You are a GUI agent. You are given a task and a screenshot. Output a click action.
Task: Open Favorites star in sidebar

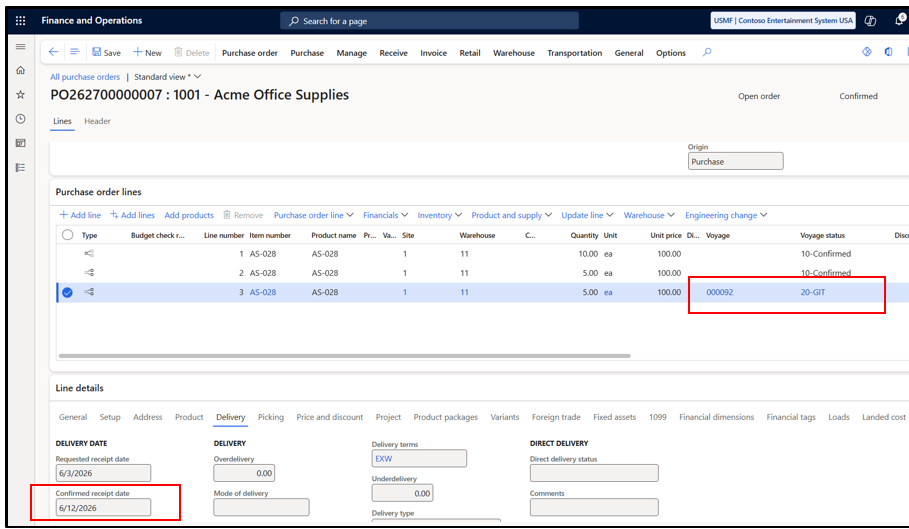tap(20, 94)
